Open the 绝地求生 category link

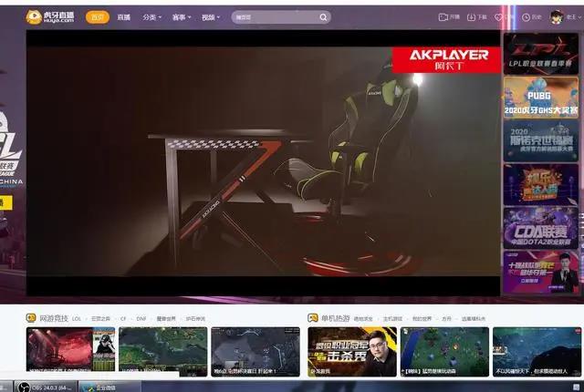(363, 319)
